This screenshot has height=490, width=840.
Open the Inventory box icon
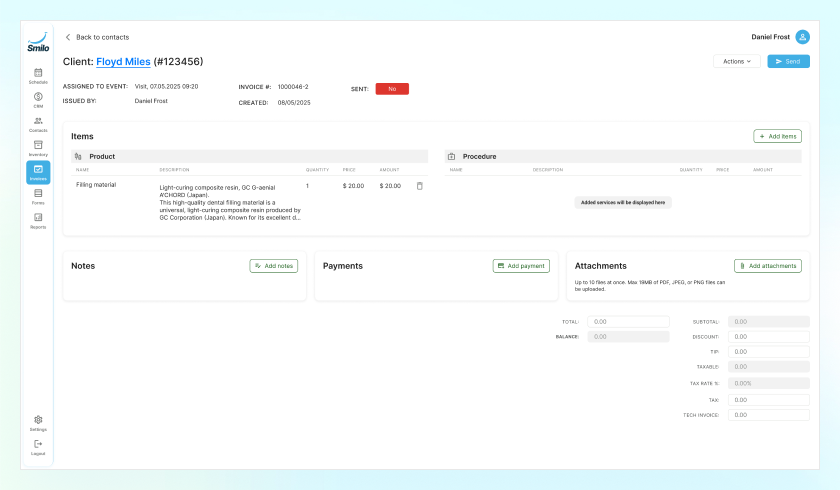click(x=38, y=145)
